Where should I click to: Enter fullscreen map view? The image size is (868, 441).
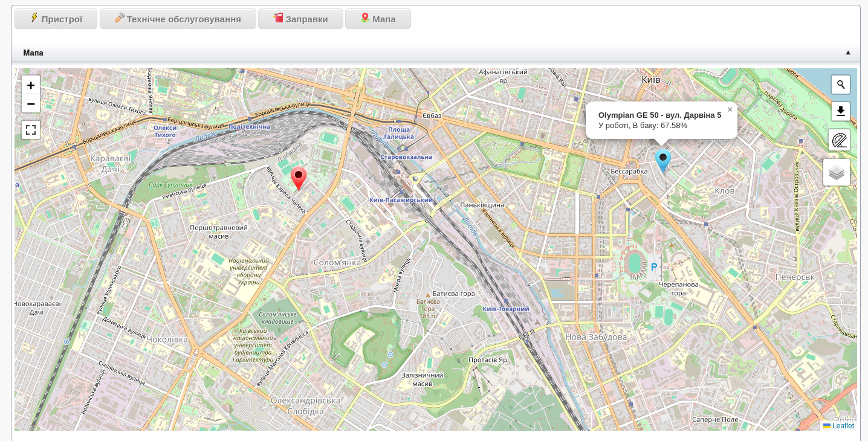[31, 130]
